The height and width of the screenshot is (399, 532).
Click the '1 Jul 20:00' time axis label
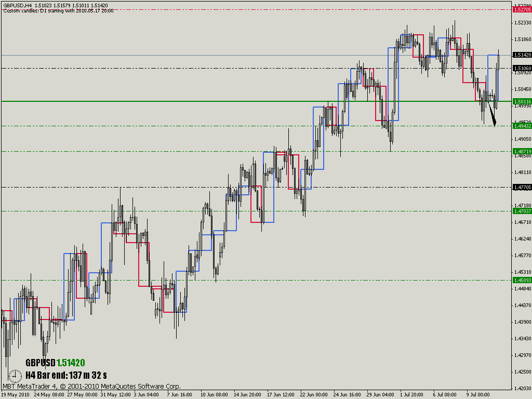[x=411, y=395]
